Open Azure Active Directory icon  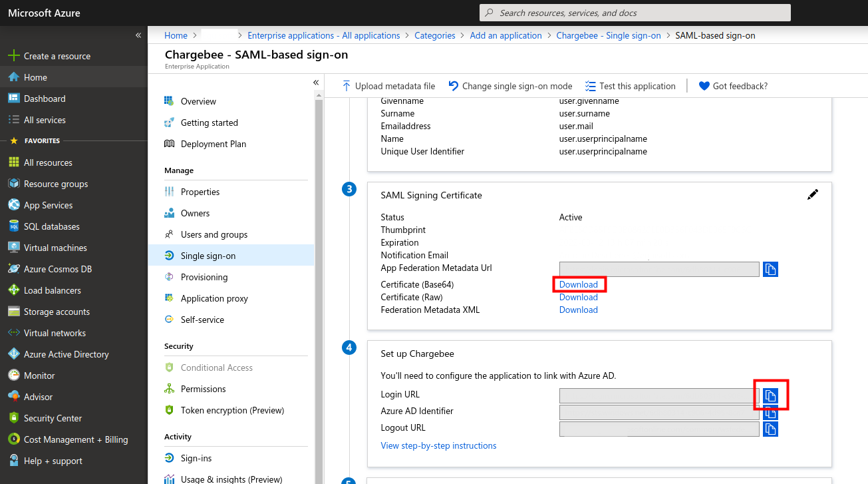click(13, 354)
